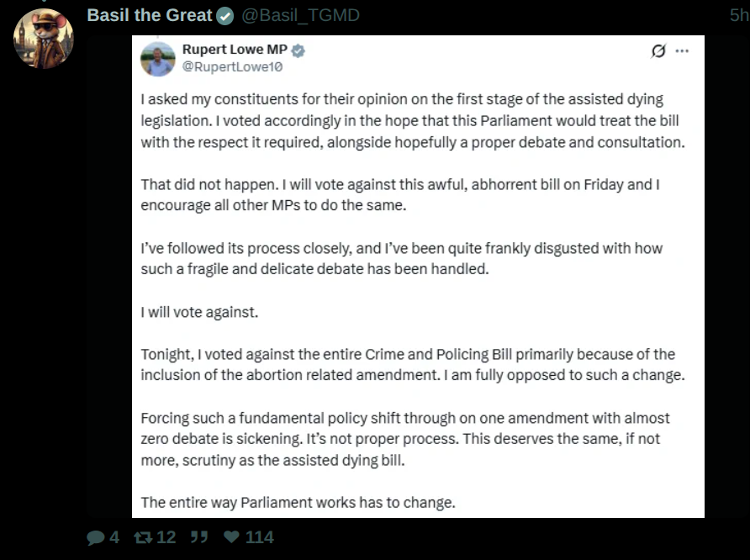The height and width of the screenshot is (560, 750).
Task: Open the @RupertLowe10 handle link
Action: pyautogui.click(x=232, y=66)
